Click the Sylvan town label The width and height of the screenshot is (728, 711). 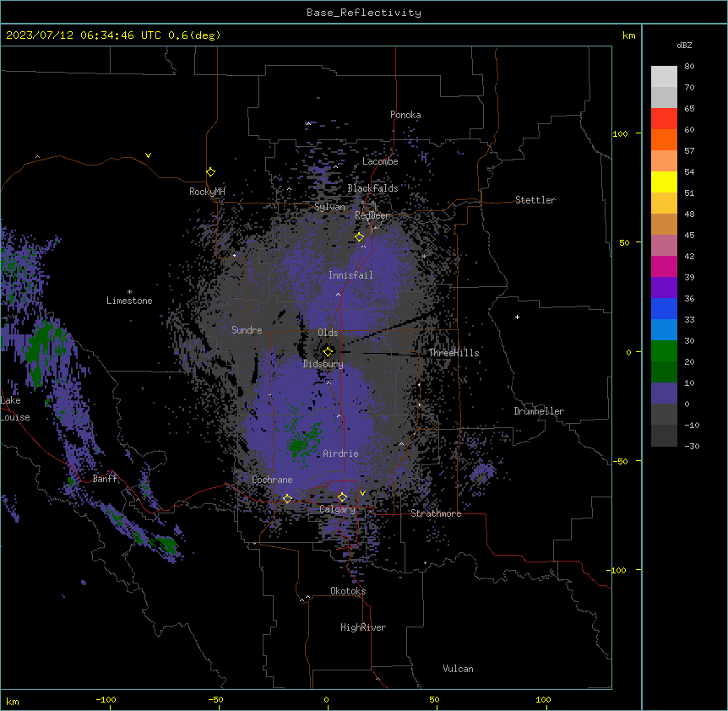tap(329, 207)
